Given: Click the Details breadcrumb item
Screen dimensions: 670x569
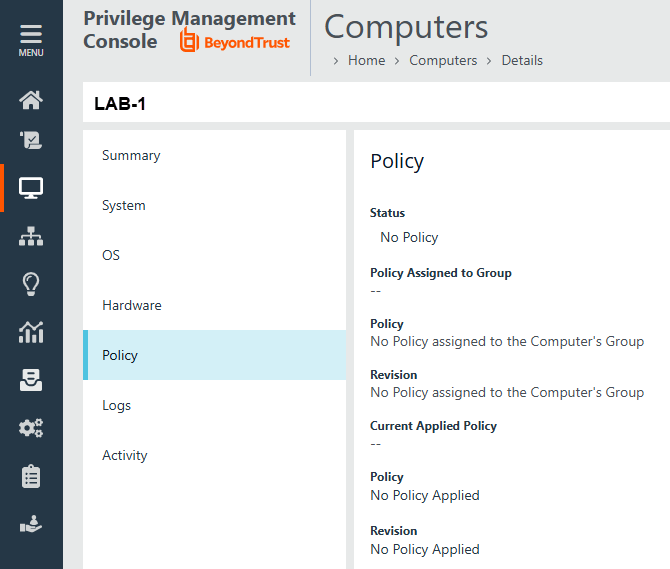Looking at the screenshot, I should (522, 61).
